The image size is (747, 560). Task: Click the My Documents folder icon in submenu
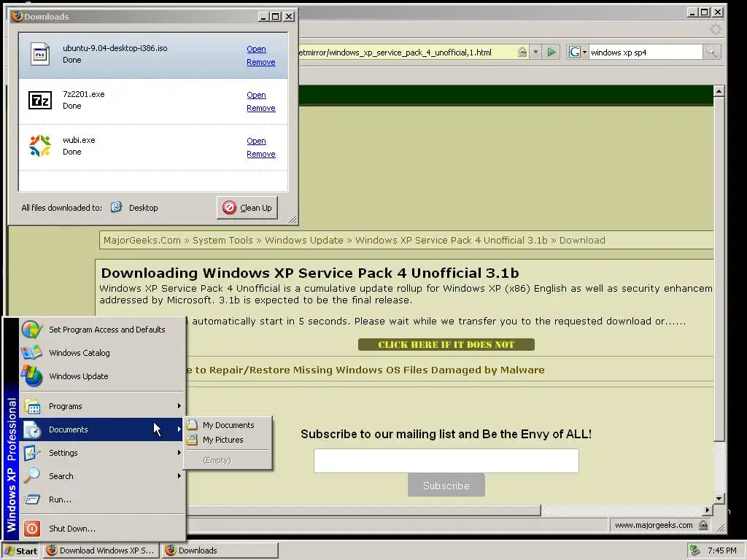[192, 424]
